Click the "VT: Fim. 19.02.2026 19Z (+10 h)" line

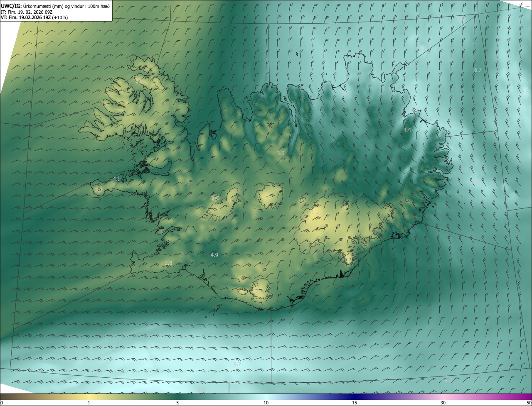tap(34, 17)
